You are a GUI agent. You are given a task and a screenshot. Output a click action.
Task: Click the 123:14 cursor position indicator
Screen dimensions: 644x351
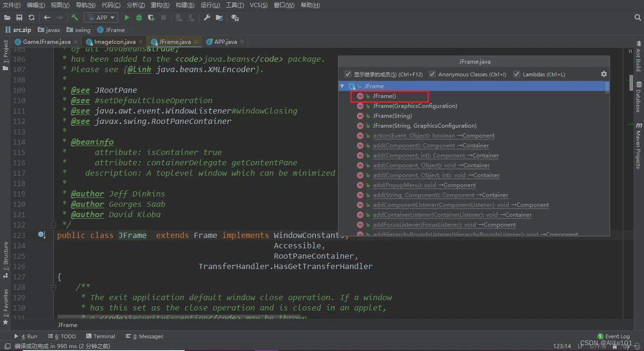click(562, 346)
